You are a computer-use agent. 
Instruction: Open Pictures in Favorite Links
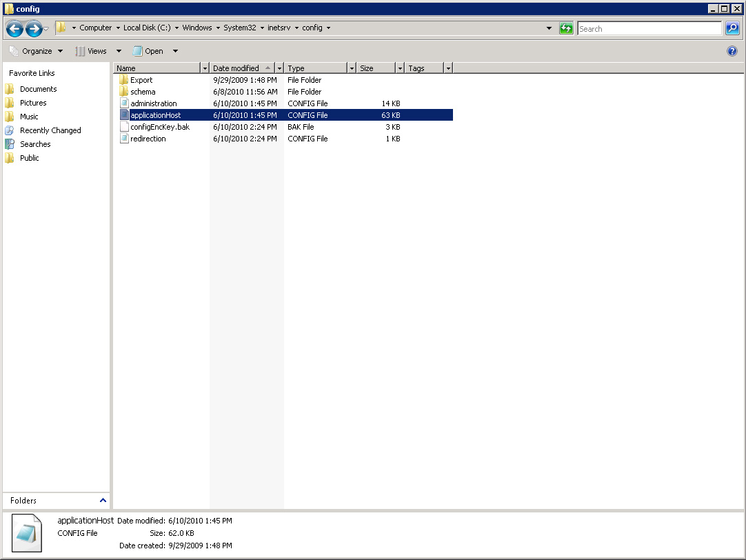point(33,103)
